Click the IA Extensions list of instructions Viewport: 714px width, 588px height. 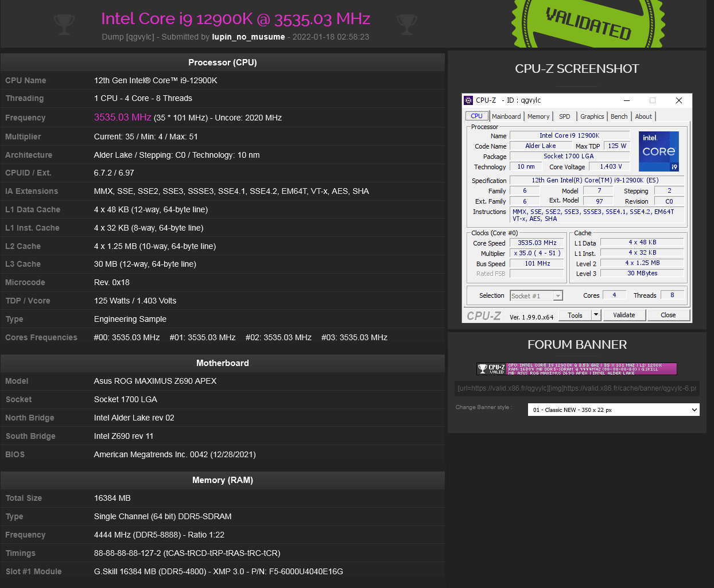pos(231,191)
